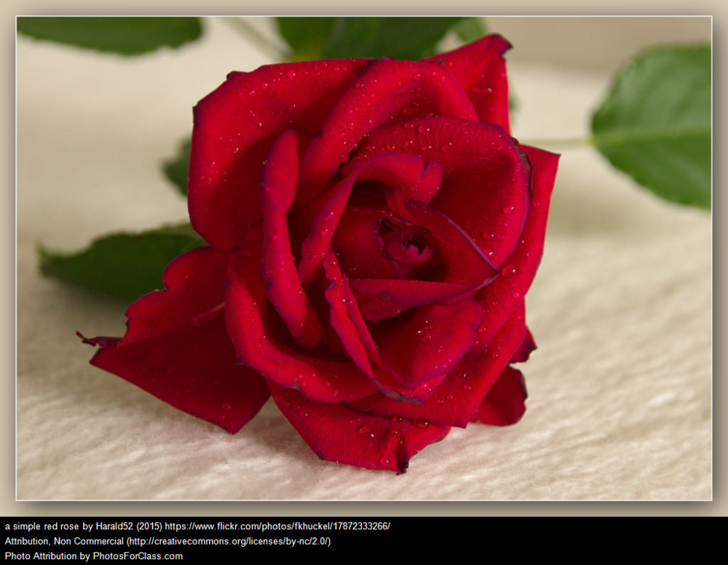Viewport: 728px width, 565px height.
Task: Click the green leaf in top-left corner
Action: tap(109, 33)
